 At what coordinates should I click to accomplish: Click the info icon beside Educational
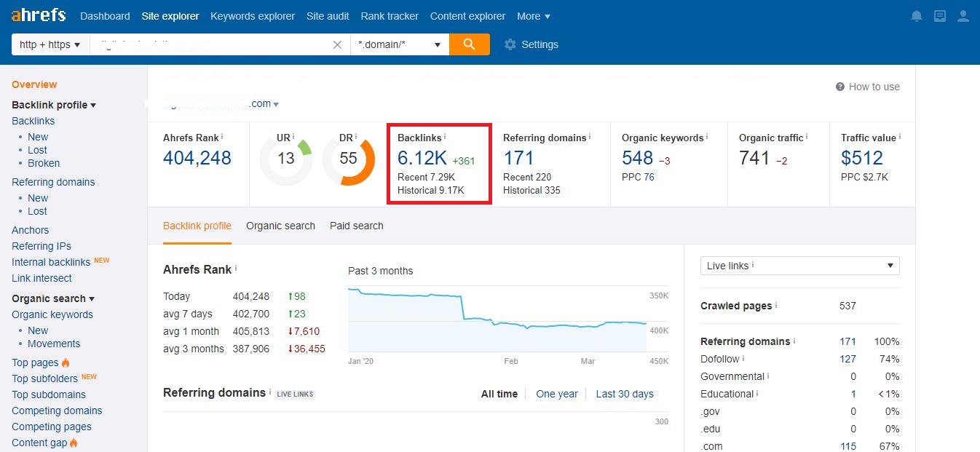tap(758, 393)
